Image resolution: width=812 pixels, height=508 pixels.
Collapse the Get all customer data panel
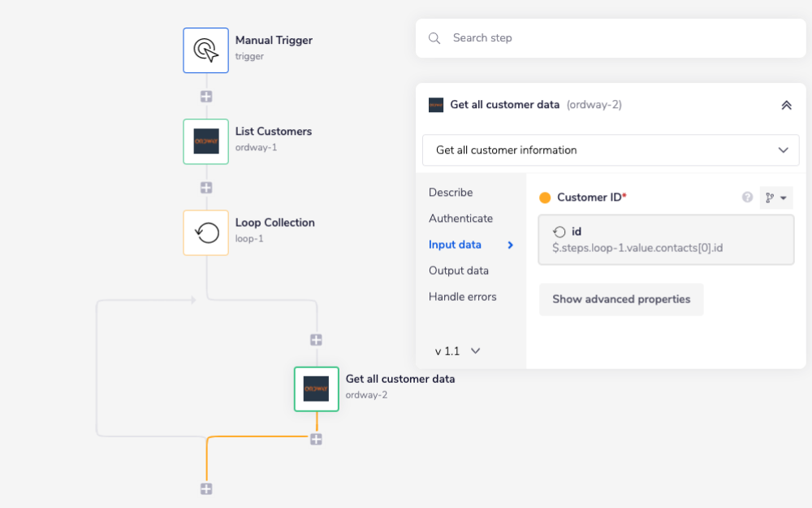(786, 105)
